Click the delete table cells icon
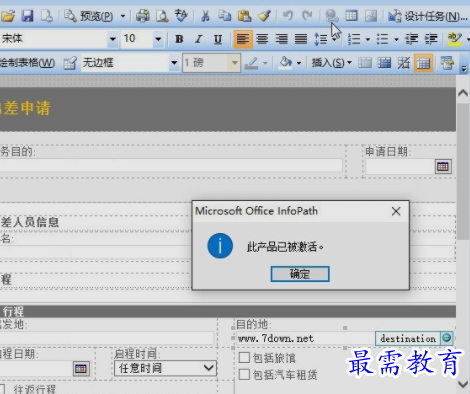Screen dimensions: 470x394 [403, 62]
